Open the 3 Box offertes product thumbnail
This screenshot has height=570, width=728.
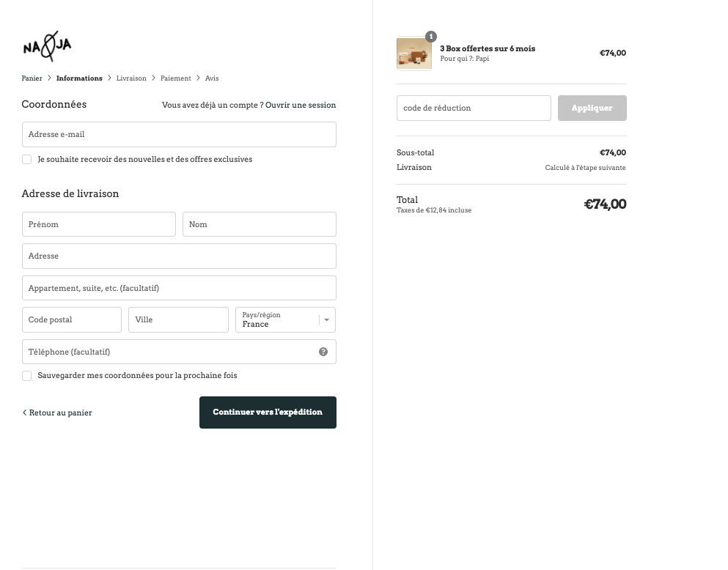(414, 53)
